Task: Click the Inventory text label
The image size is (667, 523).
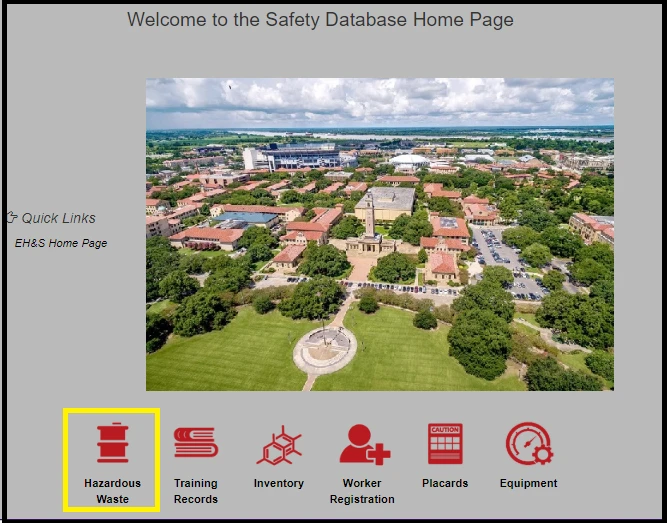Action: tap(279, 483)
